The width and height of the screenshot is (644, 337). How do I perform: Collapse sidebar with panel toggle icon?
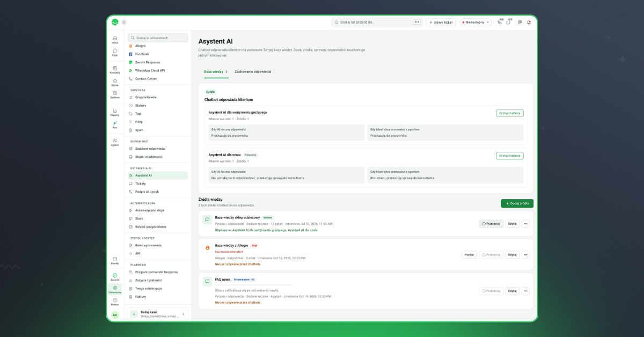tap(124, 22)
